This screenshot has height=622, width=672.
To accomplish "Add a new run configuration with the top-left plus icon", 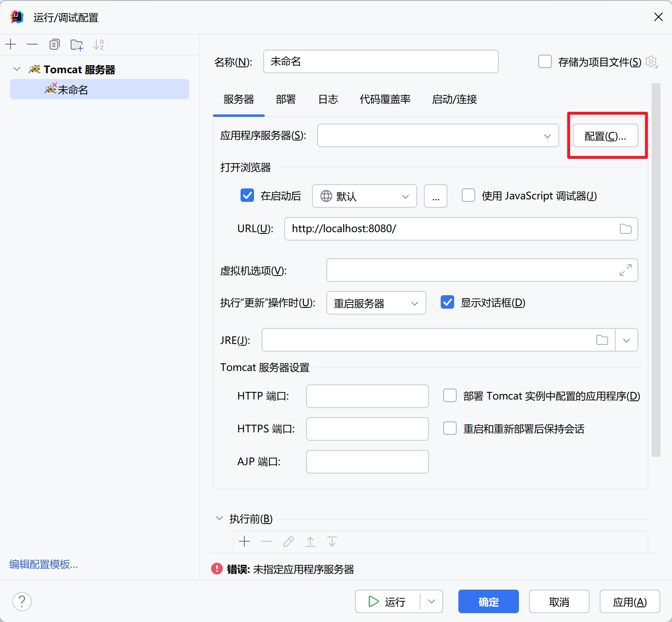I will (11, 44).
